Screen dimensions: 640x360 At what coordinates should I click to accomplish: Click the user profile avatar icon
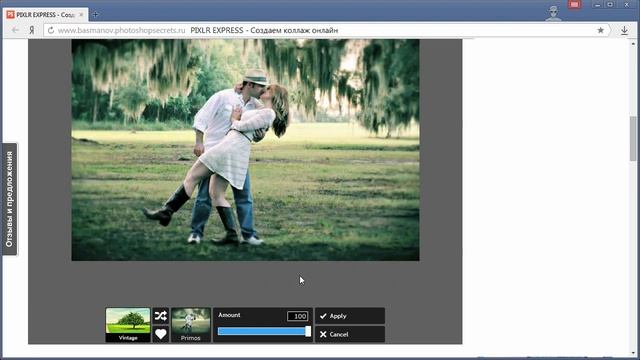[553, 12]
